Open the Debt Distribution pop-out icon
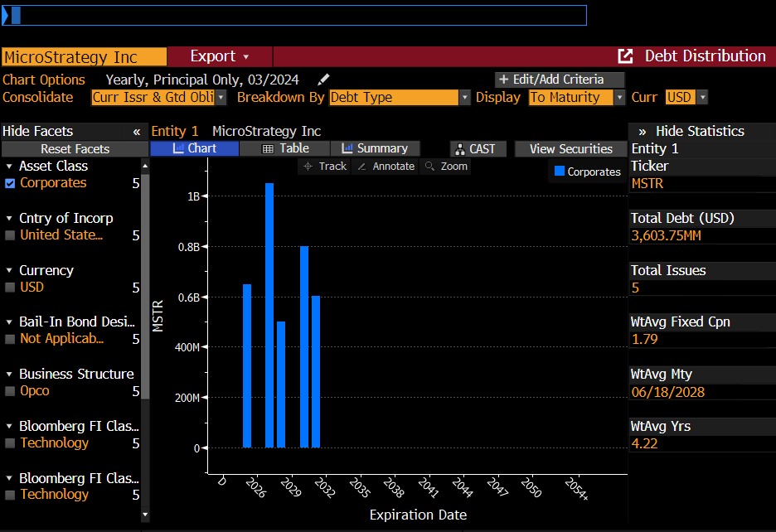Screen dimensions: 776x532 (626, 56)
